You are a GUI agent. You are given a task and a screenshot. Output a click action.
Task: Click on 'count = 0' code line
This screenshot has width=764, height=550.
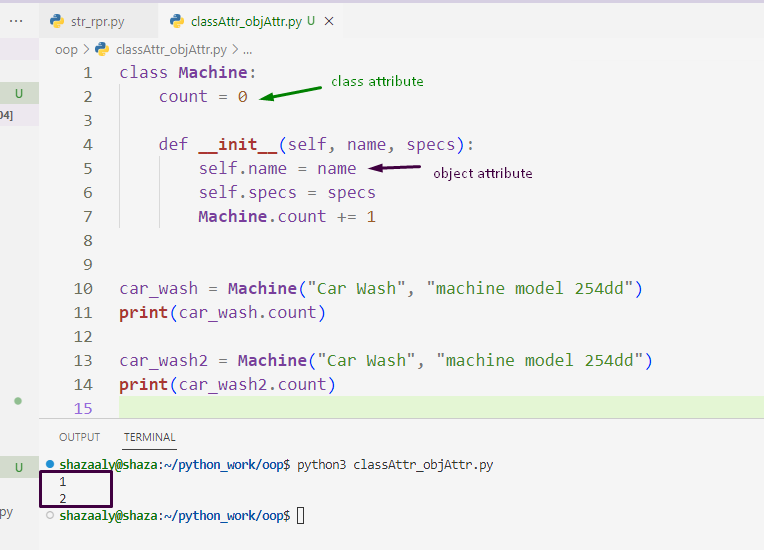(x=203, y=96)
